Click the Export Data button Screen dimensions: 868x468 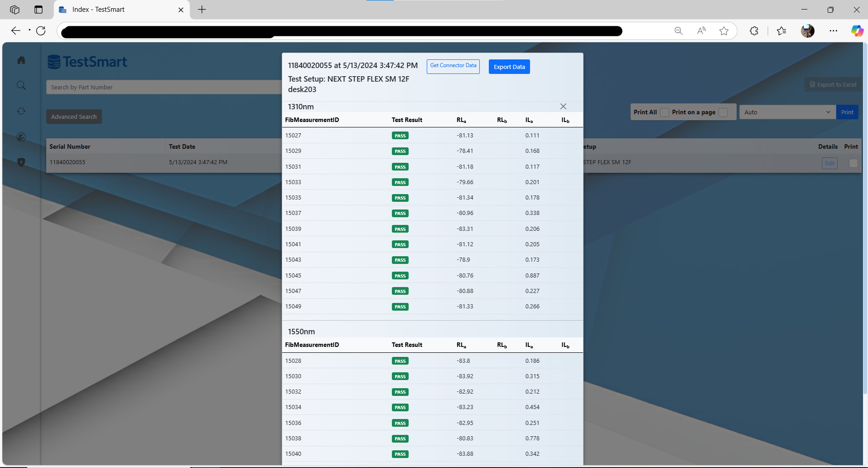tap(509, 67)
